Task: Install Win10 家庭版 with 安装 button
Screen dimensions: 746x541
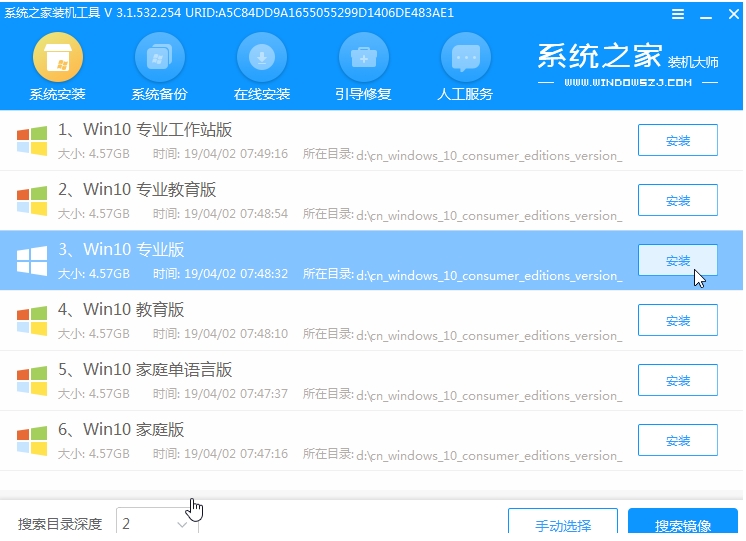Action: tap(677, 440)
